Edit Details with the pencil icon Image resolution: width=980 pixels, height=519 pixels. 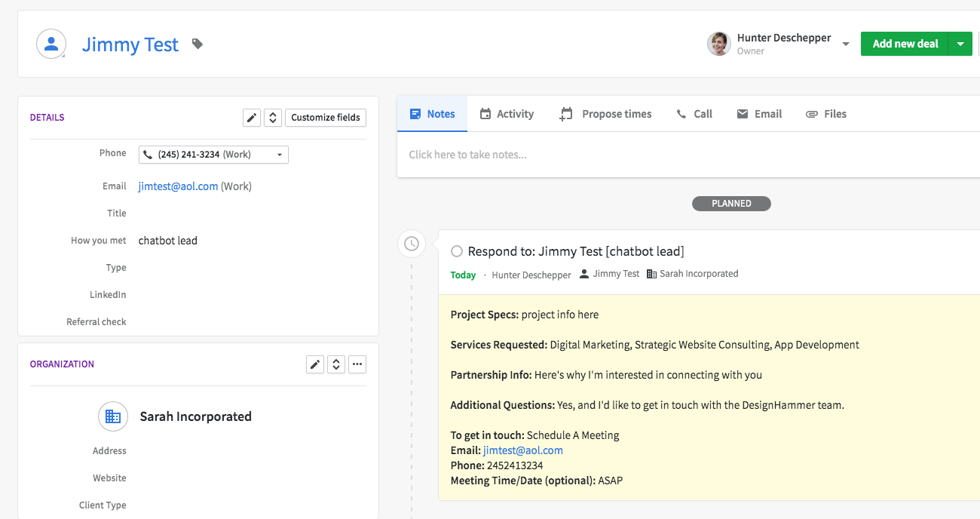252,118
